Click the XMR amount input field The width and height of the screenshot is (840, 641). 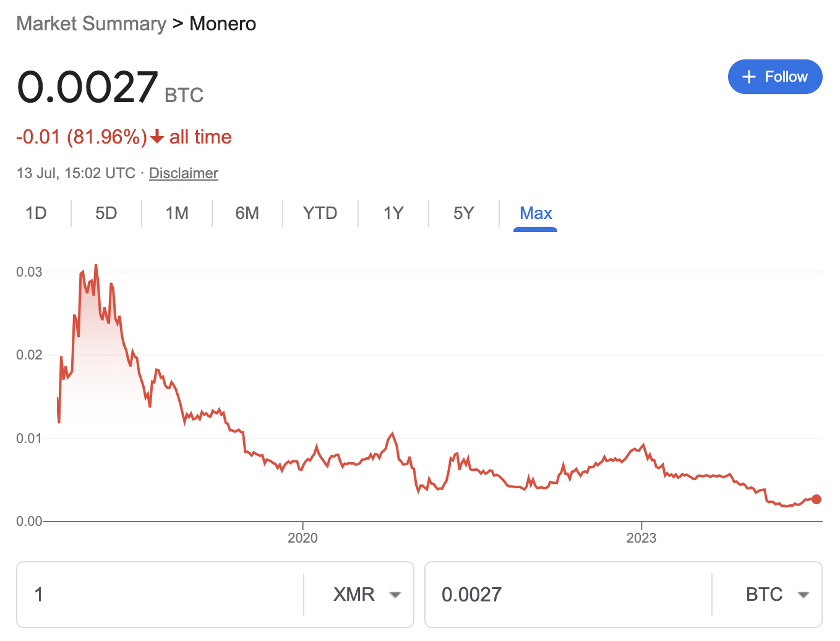click(160, 595)
